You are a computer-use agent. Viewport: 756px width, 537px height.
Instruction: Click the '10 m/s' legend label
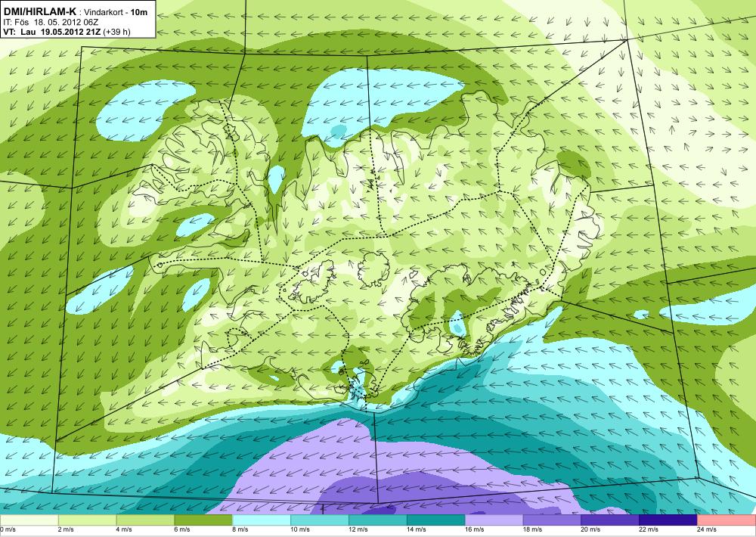[x=300, y=529]
